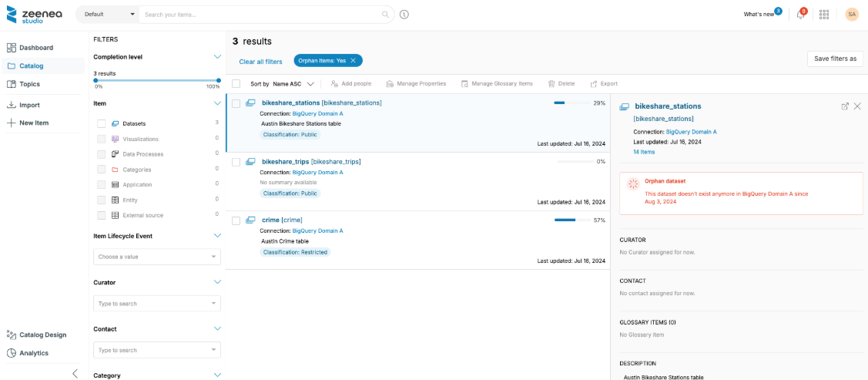Click the search history clock icon
868x380 pixels.
coord(404,15)
